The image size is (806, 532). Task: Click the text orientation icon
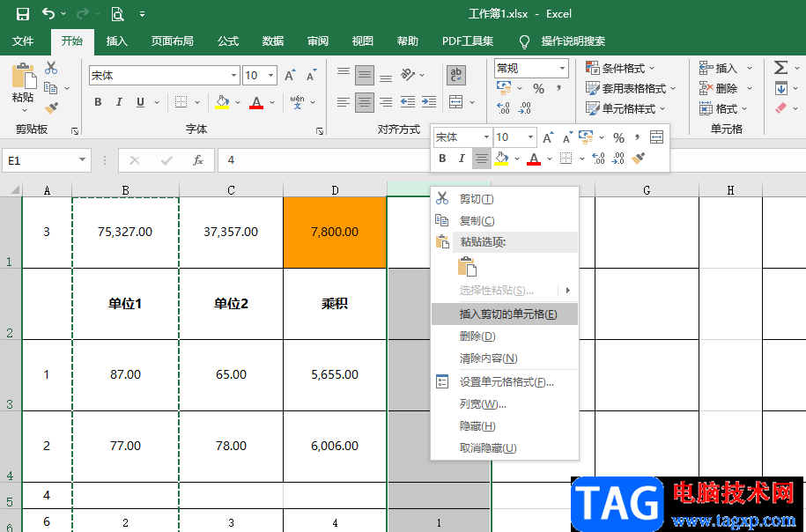click(x=408, y=75)
